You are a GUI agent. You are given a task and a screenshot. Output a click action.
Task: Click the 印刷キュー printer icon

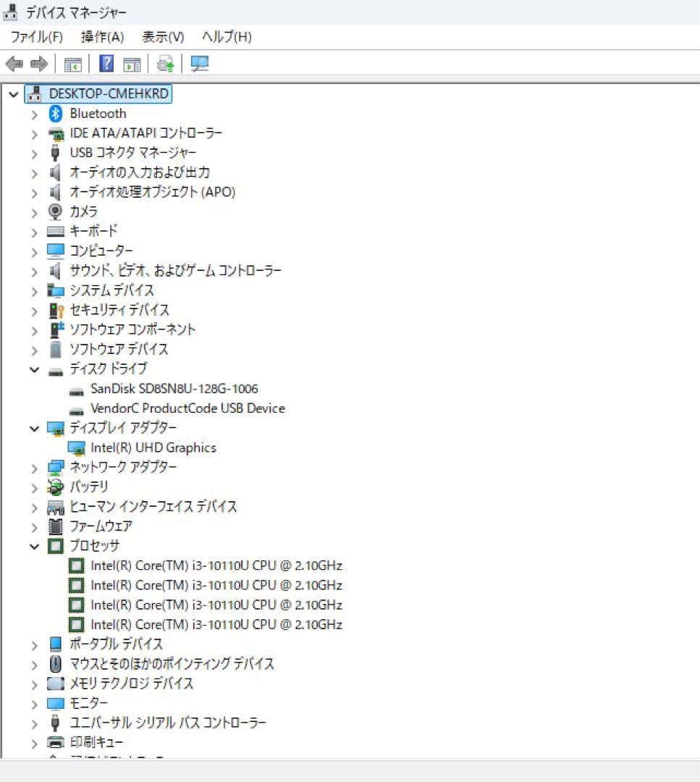[x=55, y=742]
